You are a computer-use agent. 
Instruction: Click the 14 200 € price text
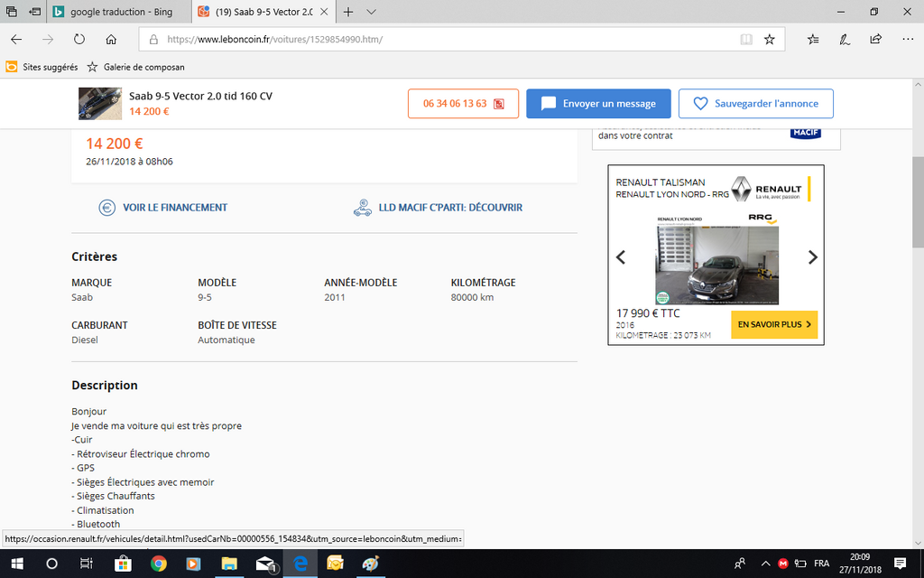coord(115,144)
